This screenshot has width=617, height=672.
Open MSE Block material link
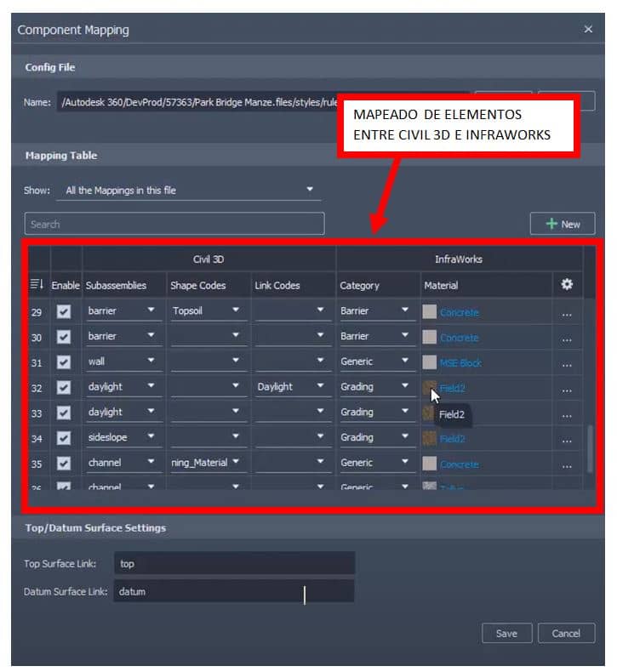461,363
